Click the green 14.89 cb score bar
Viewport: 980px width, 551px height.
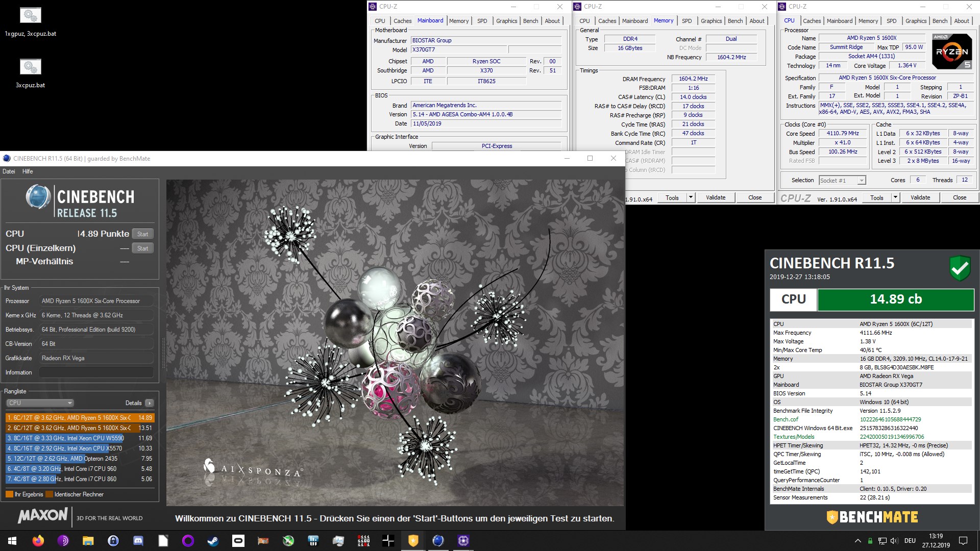(896, 299)
